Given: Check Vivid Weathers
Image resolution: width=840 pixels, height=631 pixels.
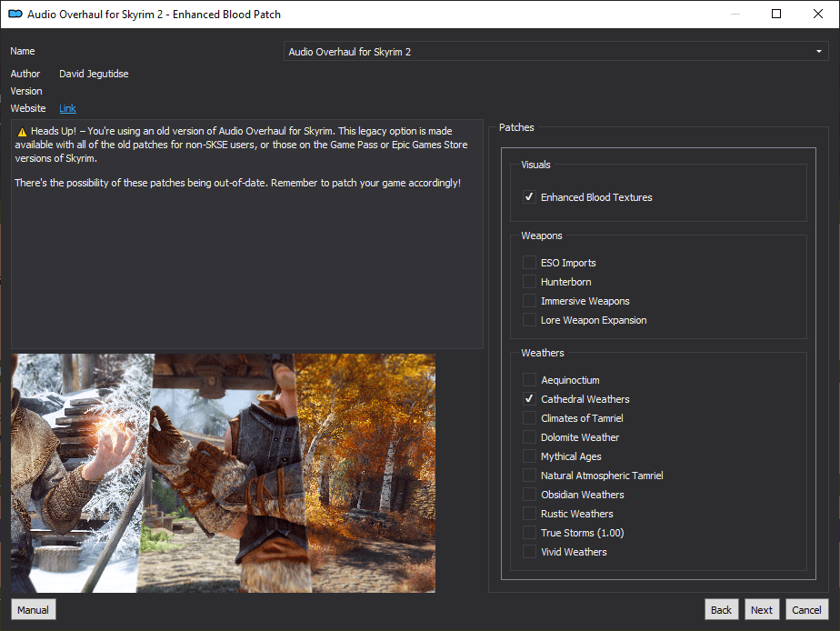Looking at the screenshot, I should point(529,552).
